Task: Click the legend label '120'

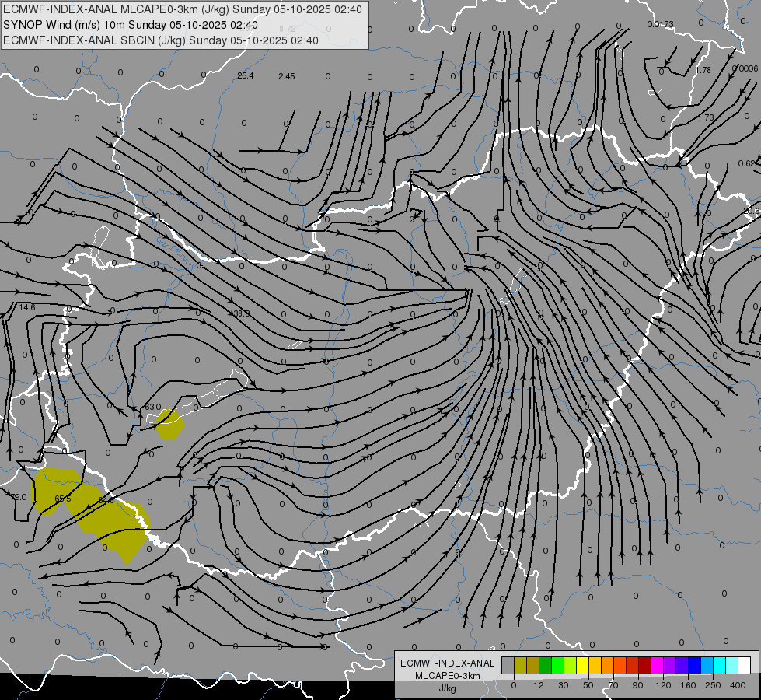Action: click(663, 685)
